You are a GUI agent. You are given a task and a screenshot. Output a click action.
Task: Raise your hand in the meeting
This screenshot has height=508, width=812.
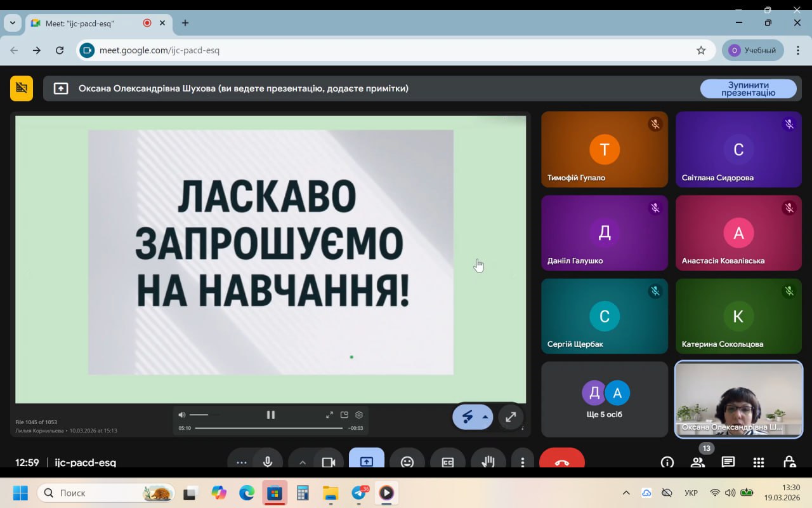tap(488, 462)
